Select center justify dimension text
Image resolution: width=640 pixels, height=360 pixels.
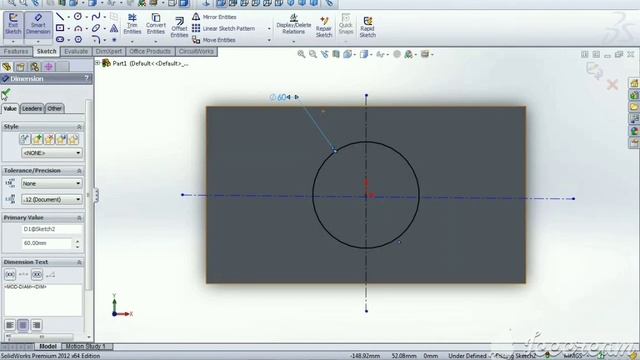pyautogui.click(x=23, y=325)
